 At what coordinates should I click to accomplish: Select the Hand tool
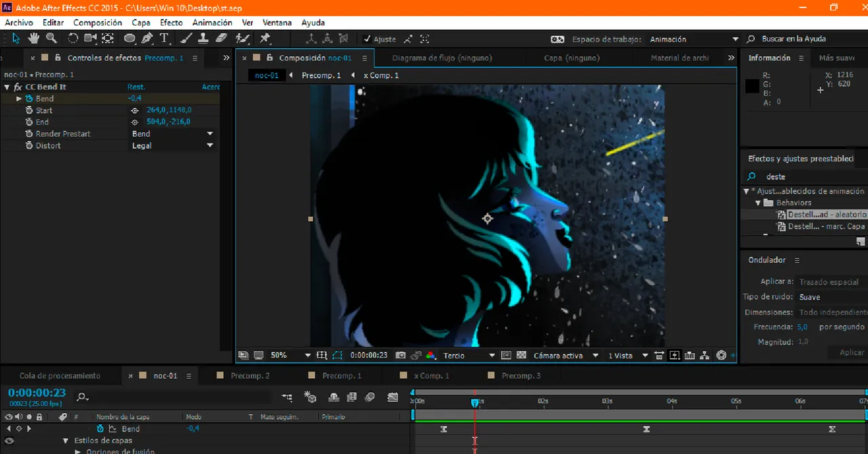(x=33, y=39)
